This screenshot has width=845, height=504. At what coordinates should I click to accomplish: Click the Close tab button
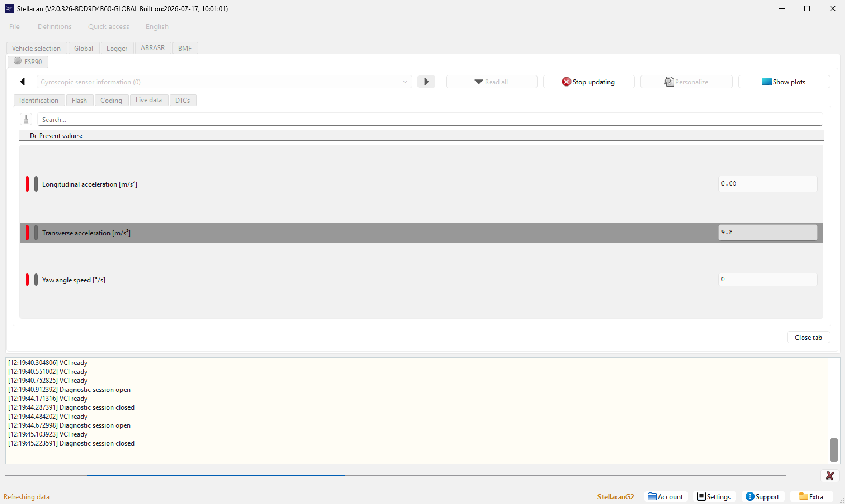click(808, 337)
